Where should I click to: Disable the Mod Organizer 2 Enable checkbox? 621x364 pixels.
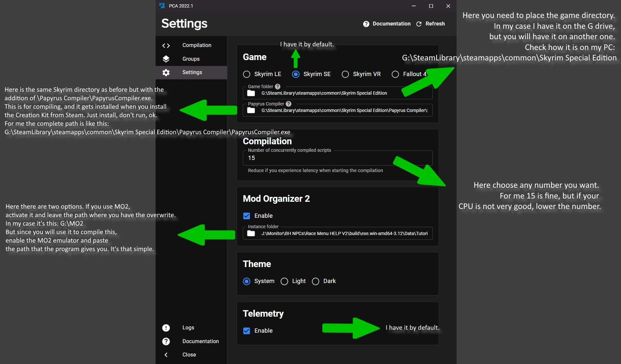(x=247, y=216)
